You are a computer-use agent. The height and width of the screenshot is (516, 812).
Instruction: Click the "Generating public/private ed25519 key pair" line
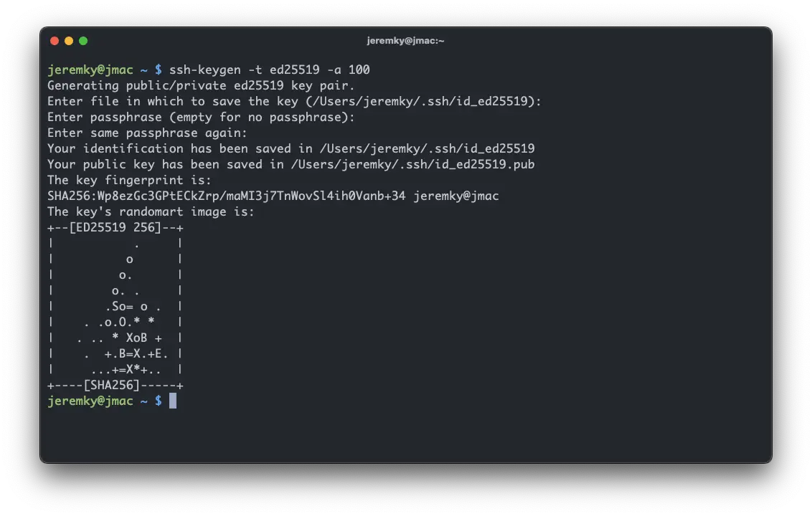[201, 86]
